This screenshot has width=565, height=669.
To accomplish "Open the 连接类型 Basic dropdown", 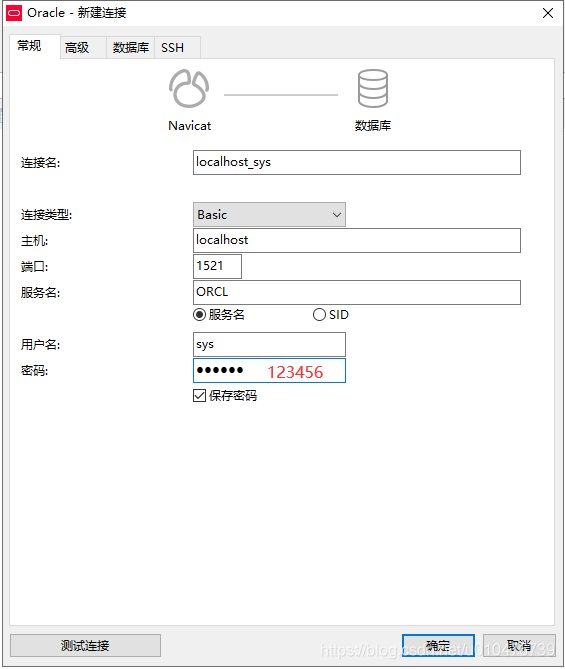I will click(269, 215).
